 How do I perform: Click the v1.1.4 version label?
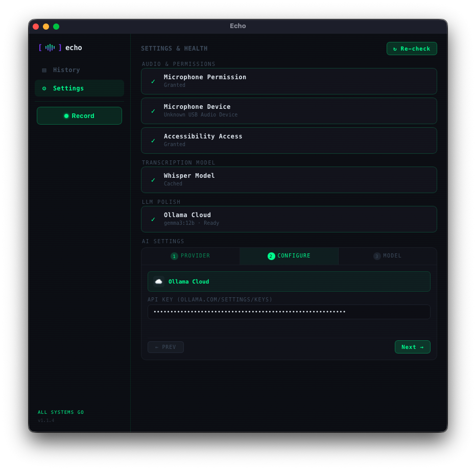pyautogui.click(x=46, y=420)
